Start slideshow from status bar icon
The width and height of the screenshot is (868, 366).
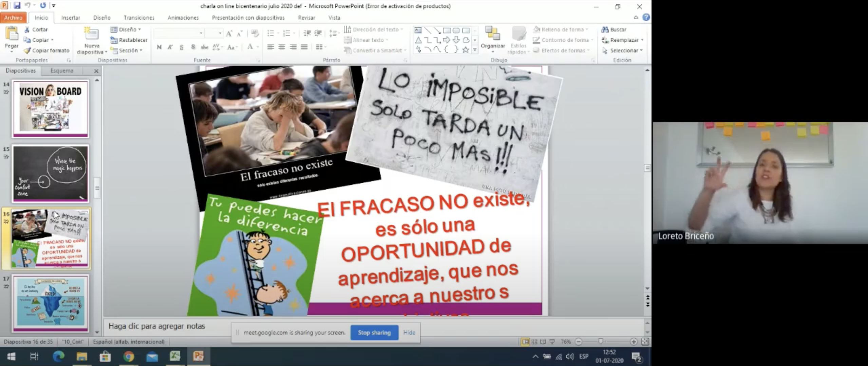552,342
